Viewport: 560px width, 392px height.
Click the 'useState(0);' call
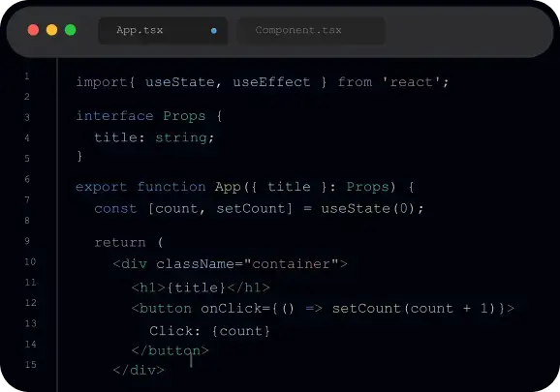[372, 209]
